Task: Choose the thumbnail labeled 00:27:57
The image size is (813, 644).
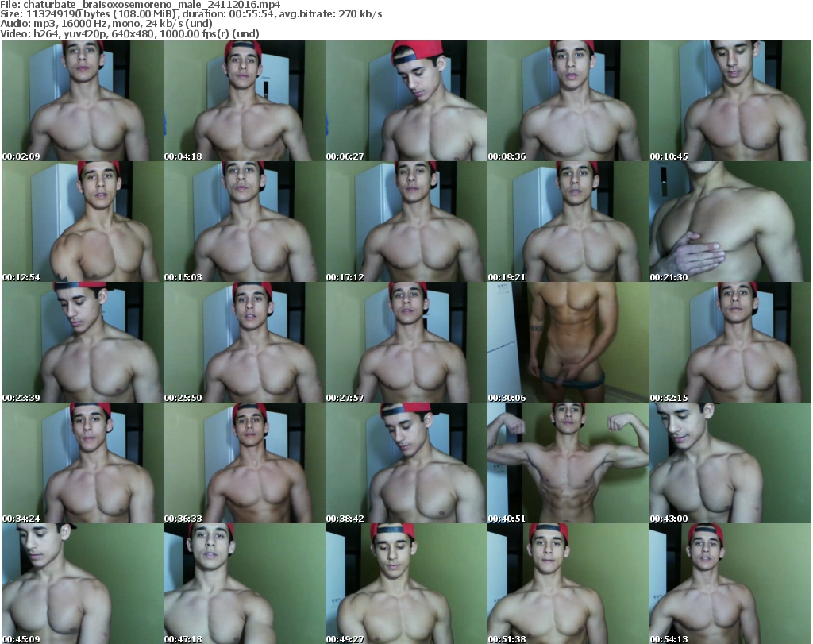Action: click(406, 343)
